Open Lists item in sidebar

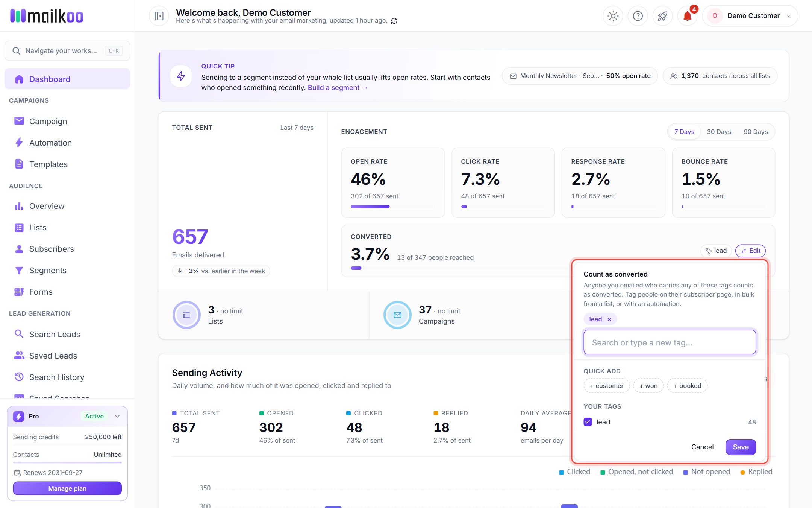(x=67, y=227)
